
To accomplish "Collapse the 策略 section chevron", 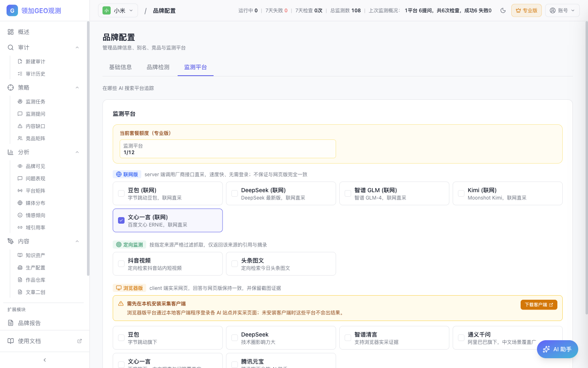I will [x=77, y=88].
